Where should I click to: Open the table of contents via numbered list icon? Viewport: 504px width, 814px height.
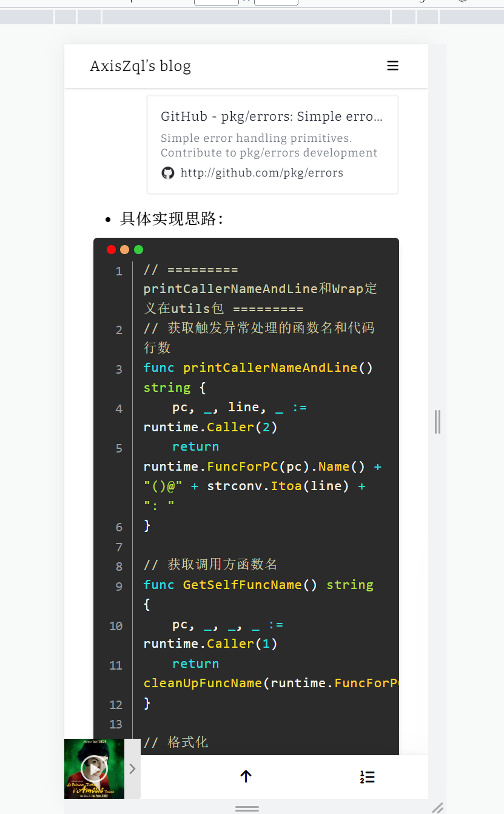click(x=367, y=776)
